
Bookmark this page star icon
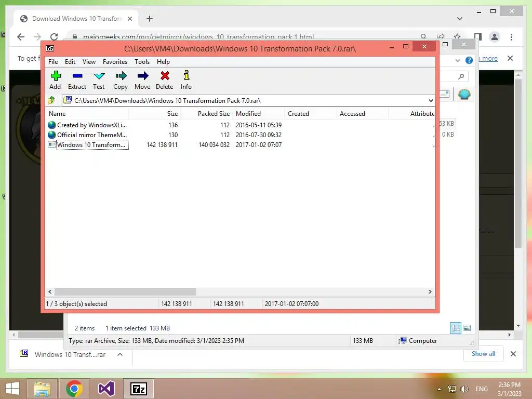click(x=457, y=37)
